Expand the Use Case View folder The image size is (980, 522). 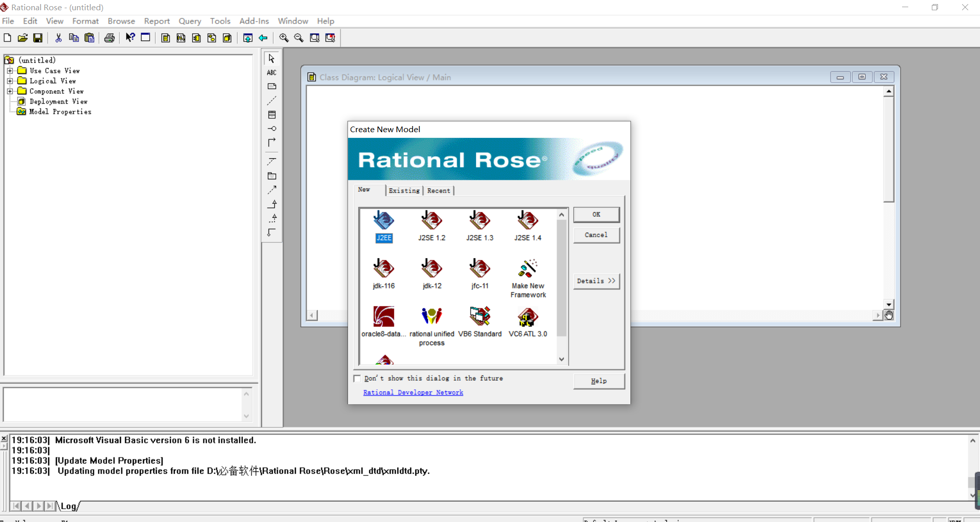(x=10, y=71)
